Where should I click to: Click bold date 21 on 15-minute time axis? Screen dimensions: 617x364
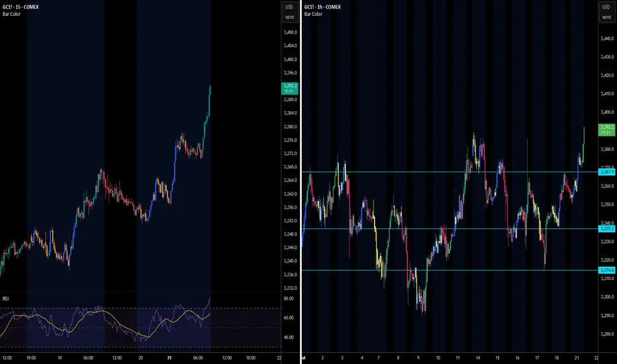point(169,357)
